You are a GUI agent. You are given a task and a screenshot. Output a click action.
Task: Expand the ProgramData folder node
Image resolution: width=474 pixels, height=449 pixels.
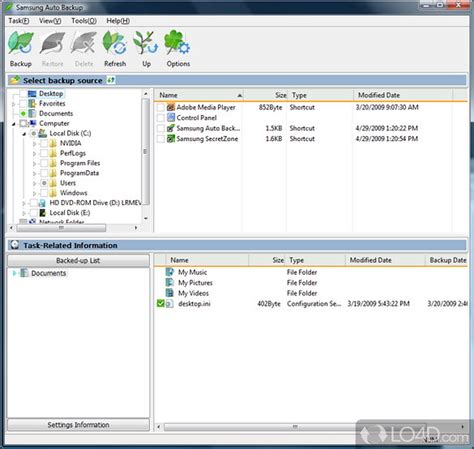pyautogui.click(x=34, y=174)
